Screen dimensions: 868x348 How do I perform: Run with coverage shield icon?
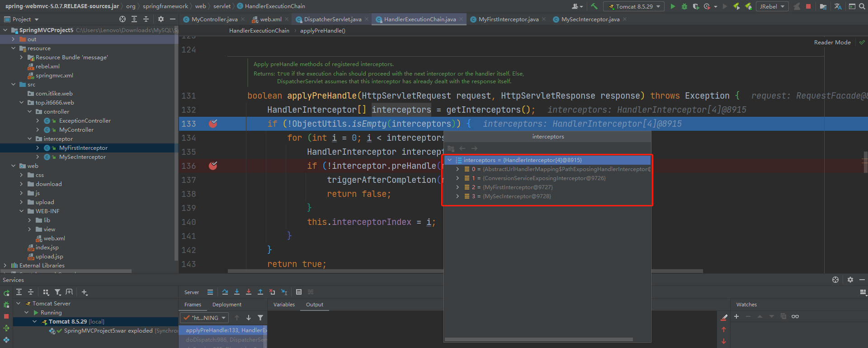pos(696,6)
